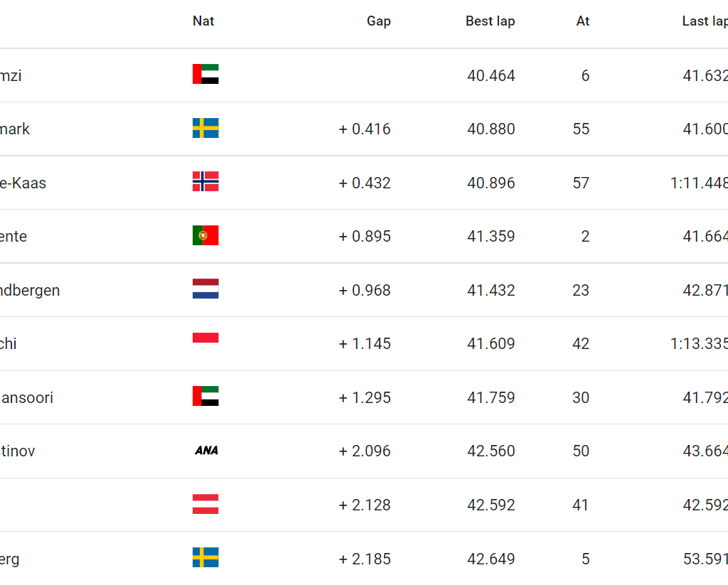Sort by the Nat column header

203,21
